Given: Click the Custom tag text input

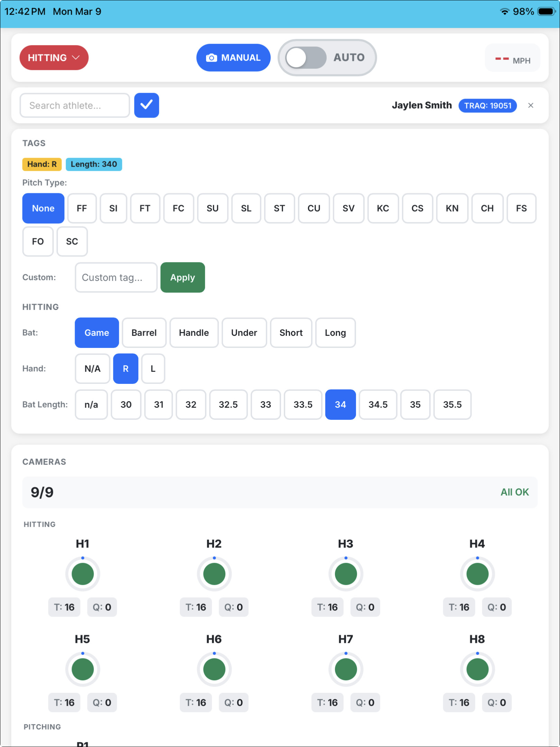Looking at the screenshot, I should (116, 277).
